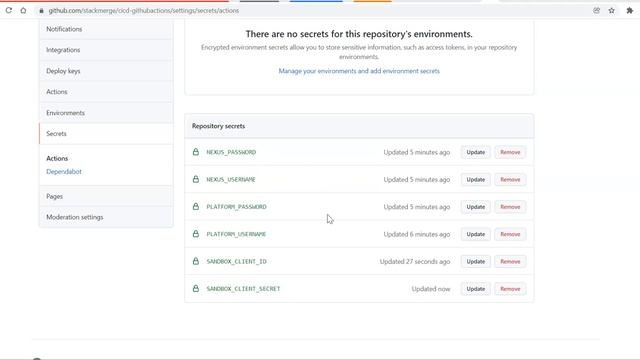Update the SANDBOX_CLIENT_ID secret
The width and height of the screenshot is (640, 360).
click(x=476, y=262)
